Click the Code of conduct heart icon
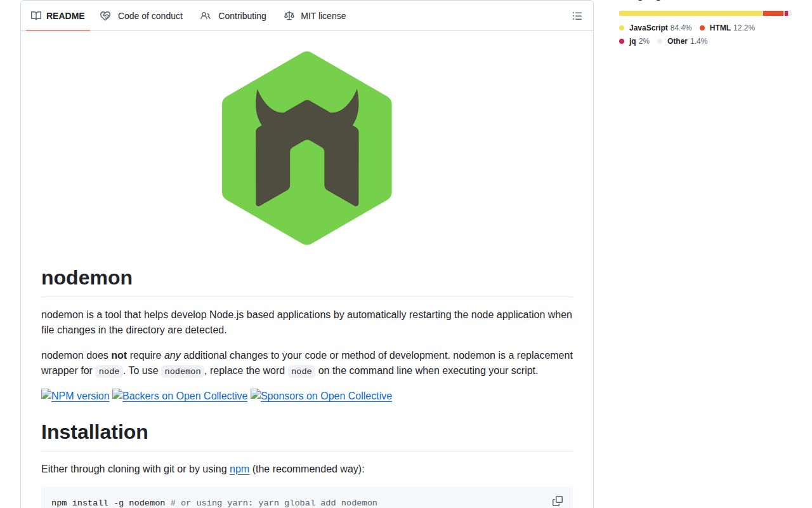The image size is (812, 508). [x=105, y=16]
